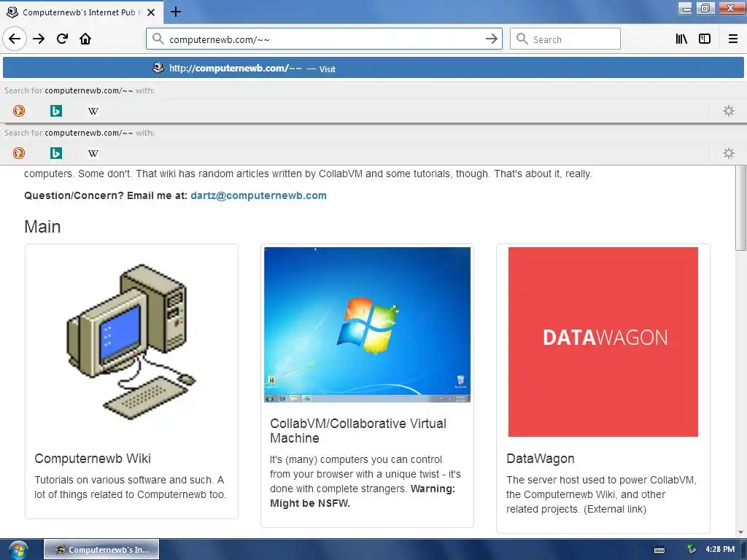
Task: Close the Computernewb's Internet Pub tab
Action: pos(151,12)
